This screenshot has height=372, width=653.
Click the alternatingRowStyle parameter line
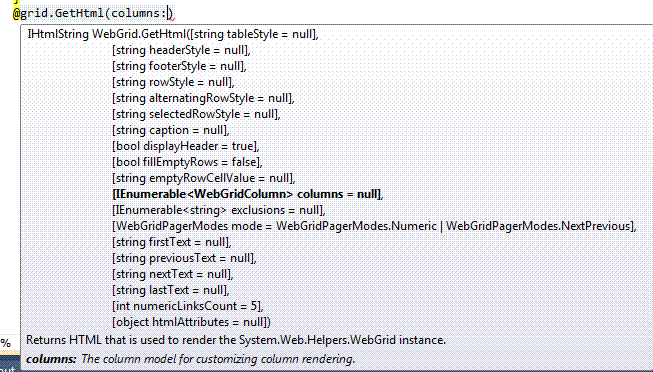click(x=203, y=98)
